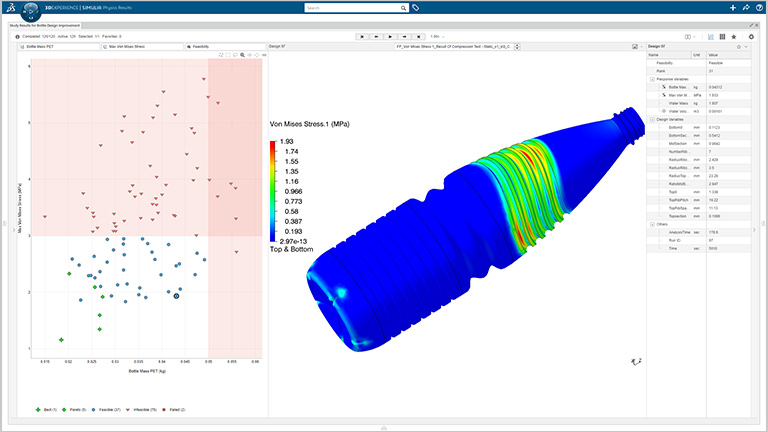Open the help question mark icon
Image resolution: width=768 pixels, height=432 pixels.
click(x=759, y=8)
